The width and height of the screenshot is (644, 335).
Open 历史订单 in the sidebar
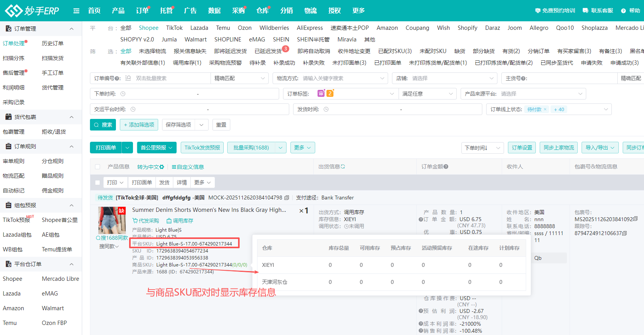pyautogui.click(x=53, y=43)
